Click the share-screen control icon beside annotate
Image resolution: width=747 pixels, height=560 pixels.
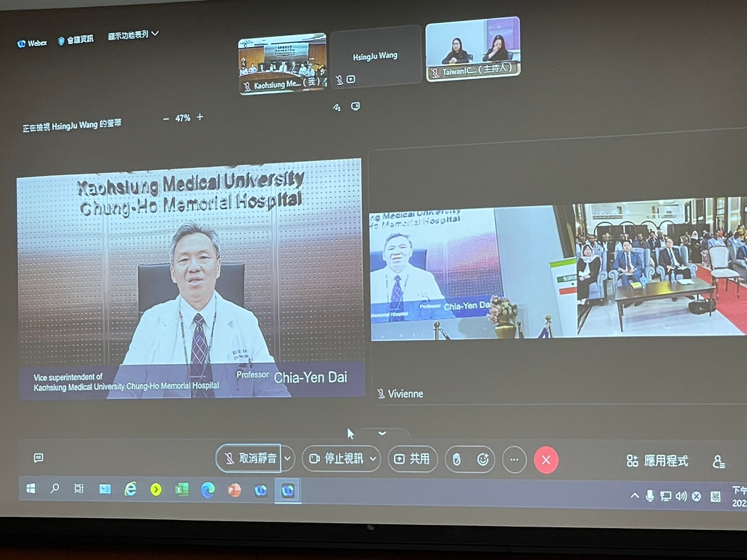(355, 106)
